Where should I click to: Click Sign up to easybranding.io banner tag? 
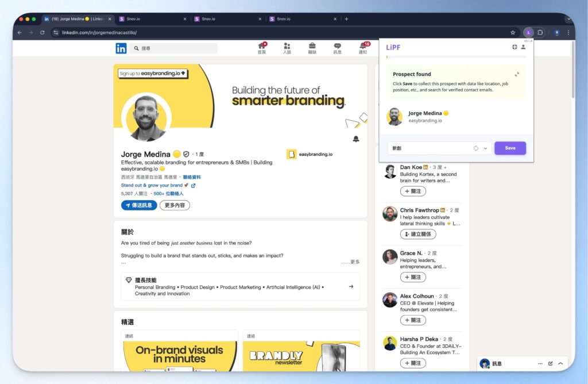point(153,73)
